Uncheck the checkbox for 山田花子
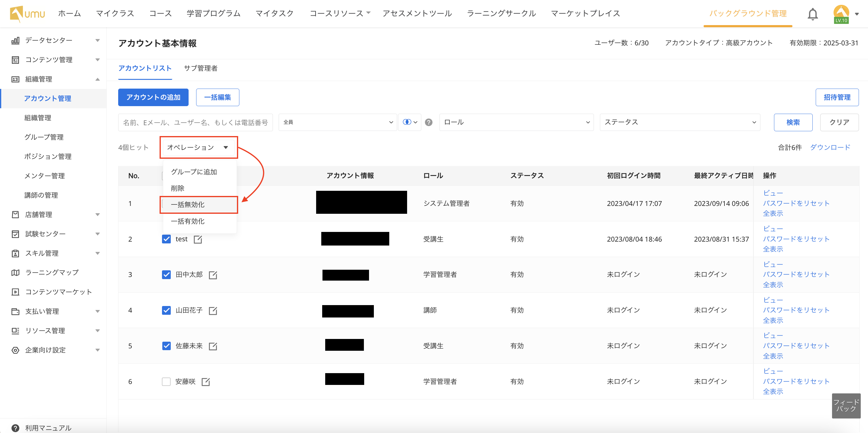The image size is (868, 433). 166,310
